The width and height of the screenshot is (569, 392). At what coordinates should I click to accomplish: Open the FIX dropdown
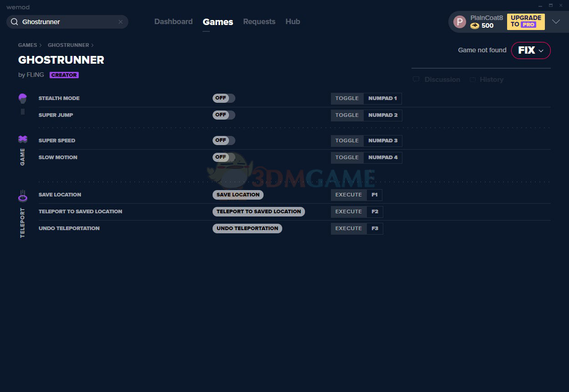[x=531, y=50]
